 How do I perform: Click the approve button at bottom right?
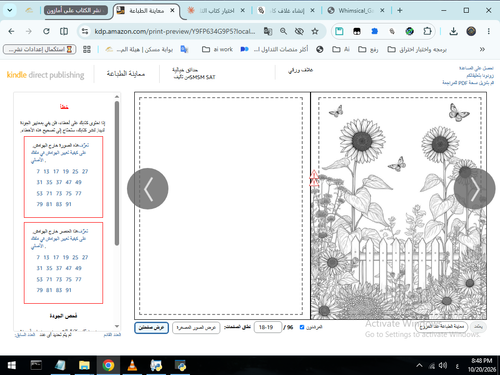[x=478, y=327]
